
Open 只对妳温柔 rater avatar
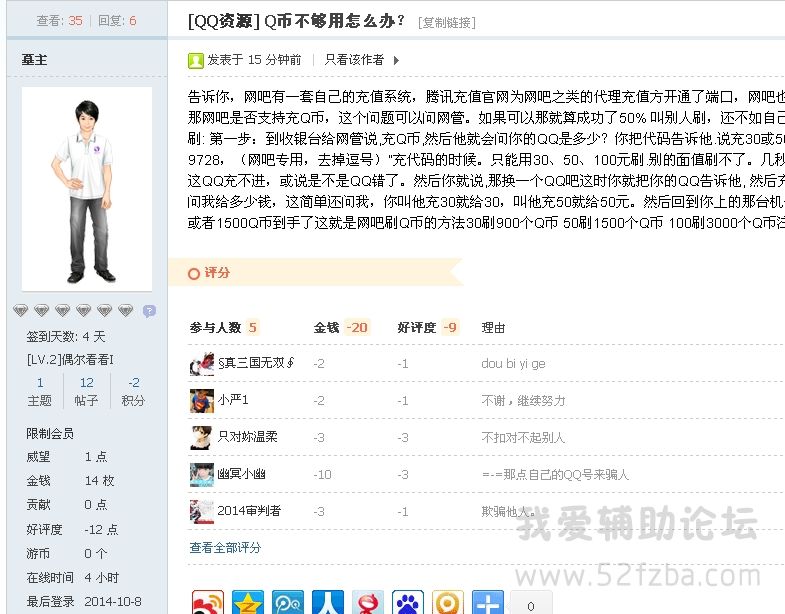point(202,437)
